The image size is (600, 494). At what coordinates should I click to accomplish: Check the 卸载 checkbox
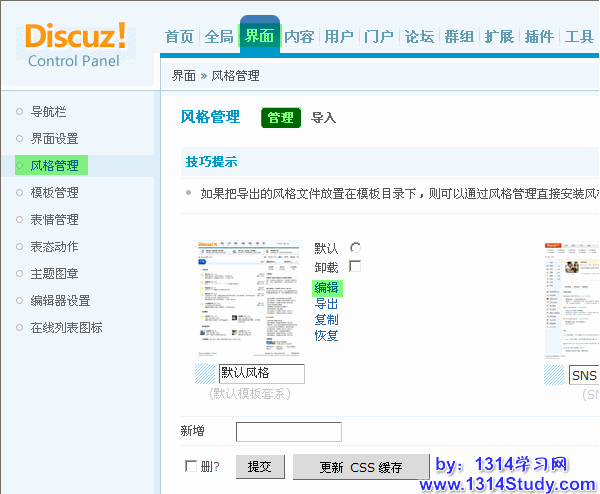coord(355,267)
